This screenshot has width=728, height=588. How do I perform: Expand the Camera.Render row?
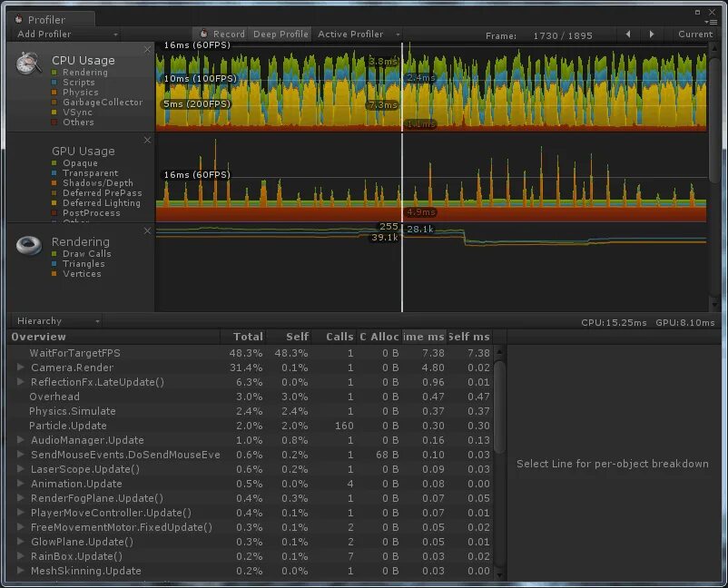[21, 367]
